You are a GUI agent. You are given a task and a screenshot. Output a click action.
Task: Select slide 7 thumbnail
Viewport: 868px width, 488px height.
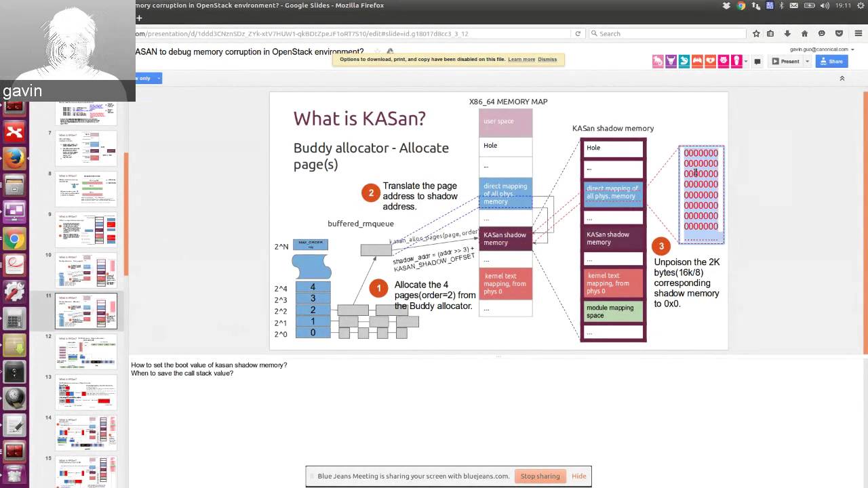(86, 148)
